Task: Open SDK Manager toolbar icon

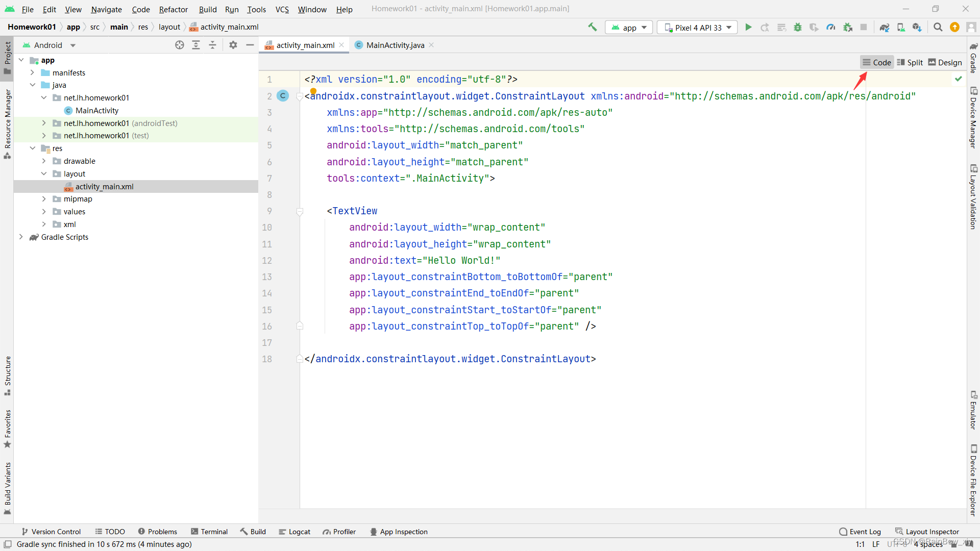Action: (917, 27)
